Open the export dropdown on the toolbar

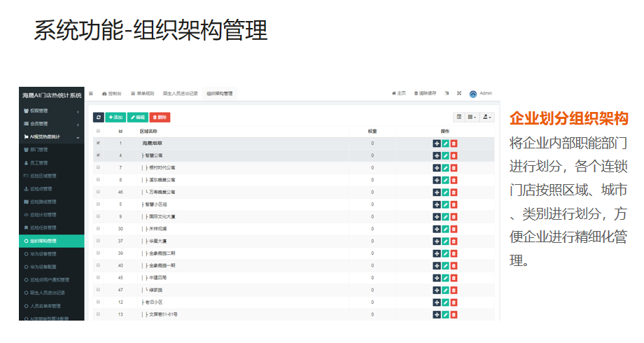tap(486, 117)
